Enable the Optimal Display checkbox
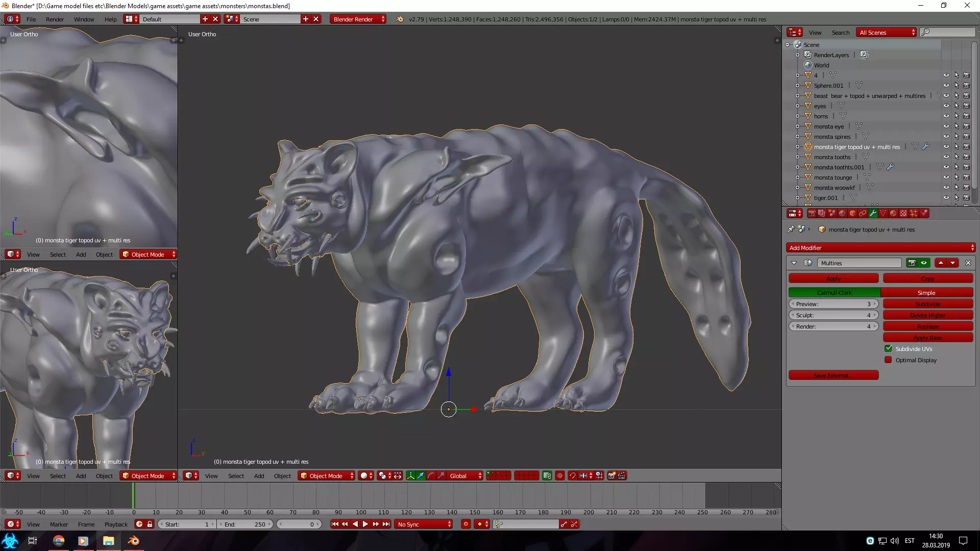The height and width of the screenshot is (551, 980). coord(888,360)
